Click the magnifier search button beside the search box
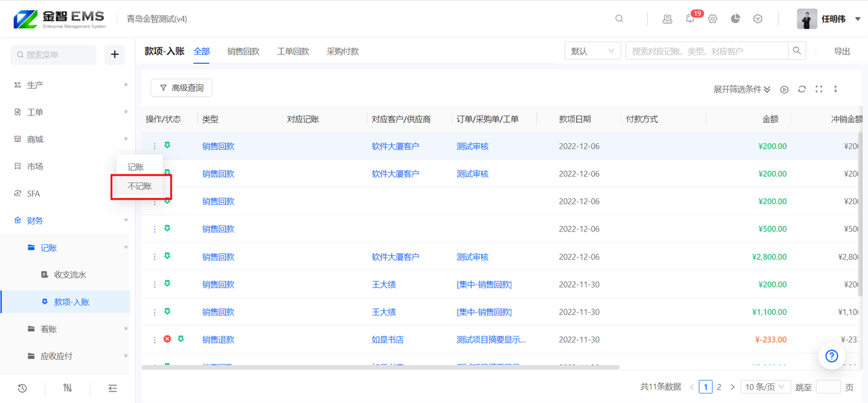This screenshot has width=868, height=403. click(797, 51)
